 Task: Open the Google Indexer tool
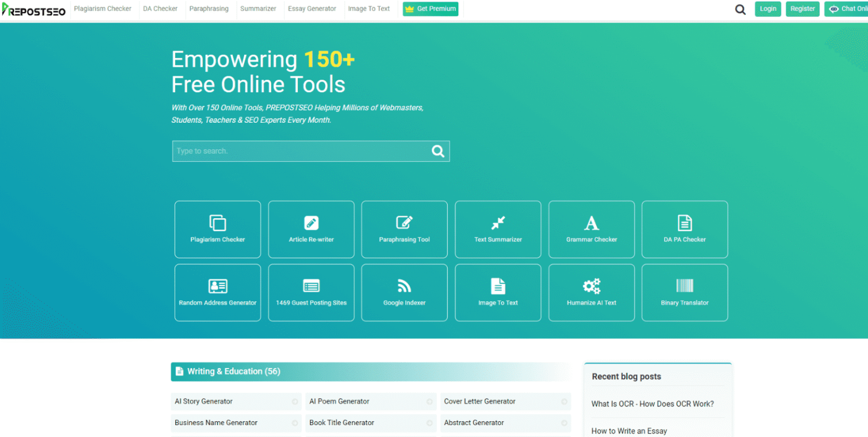(x=404, y=292)
